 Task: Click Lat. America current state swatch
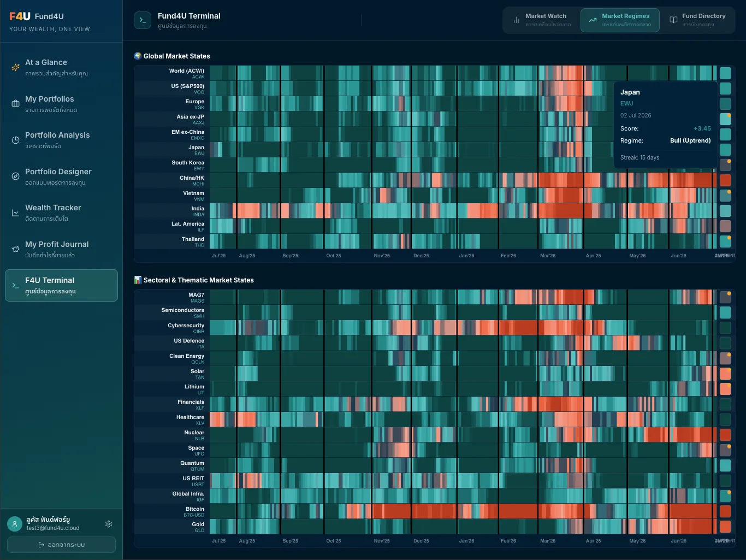[725, 226]
